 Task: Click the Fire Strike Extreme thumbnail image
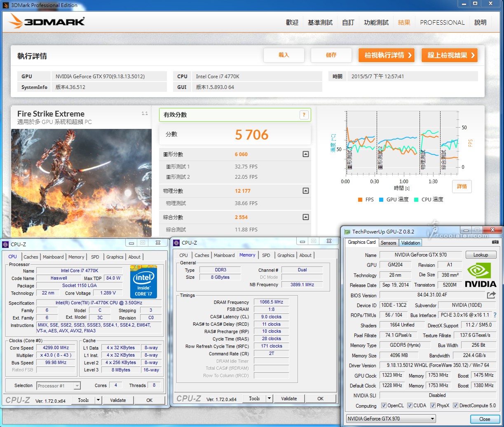pyautogui.click(x=81, y=183)
